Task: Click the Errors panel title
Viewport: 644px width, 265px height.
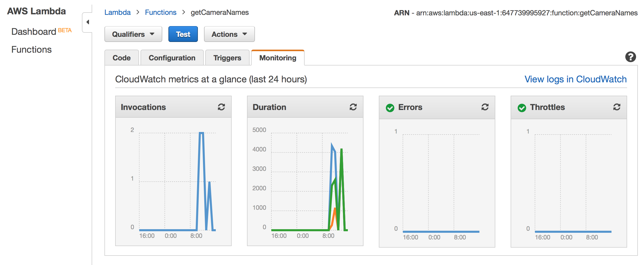Action: click(x=410, y=107)
